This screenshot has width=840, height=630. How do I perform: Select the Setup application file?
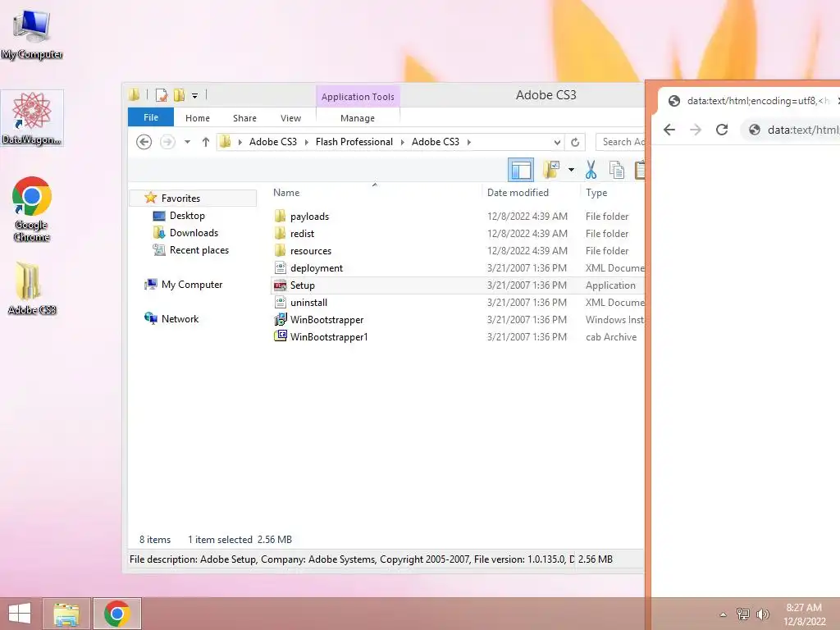(459, 285)
